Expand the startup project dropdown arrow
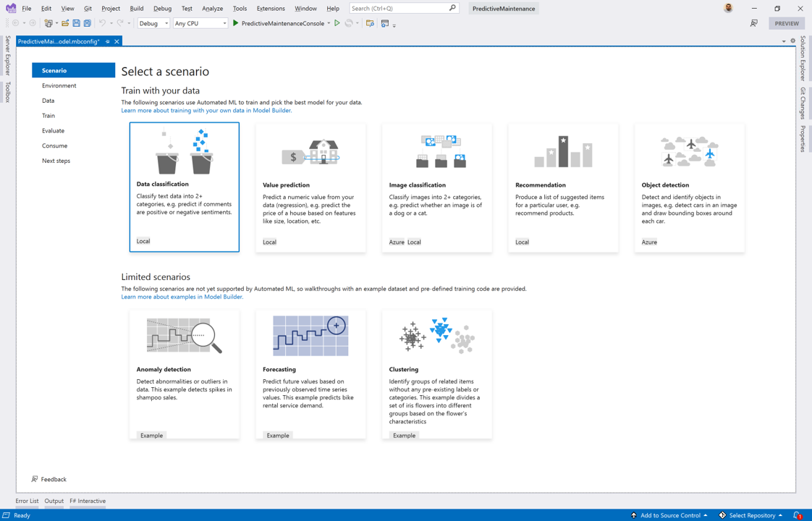The height and width of the screenshot is (521, 812). (x=329, y=23)
